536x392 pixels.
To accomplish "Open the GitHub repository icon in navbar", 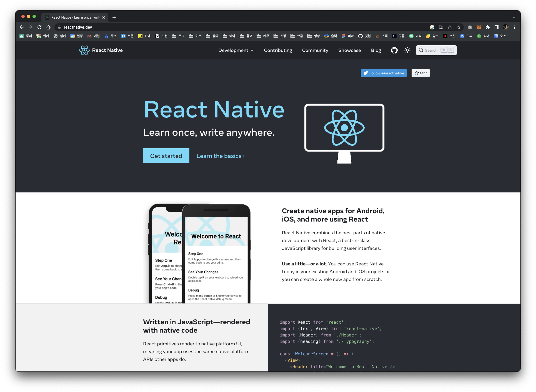I will pos(394,50).
